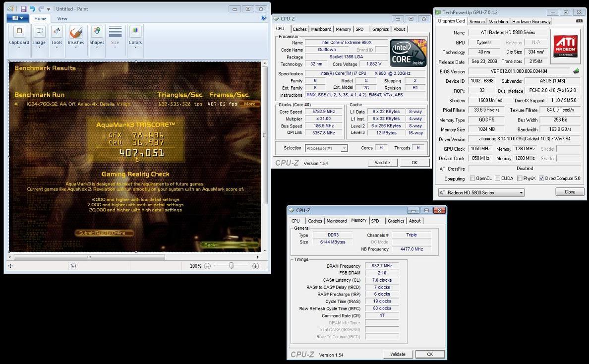Click the GPU-Z screenshot camera icon
The height and width of the screenshot is (364, 589).
[579, 21]
